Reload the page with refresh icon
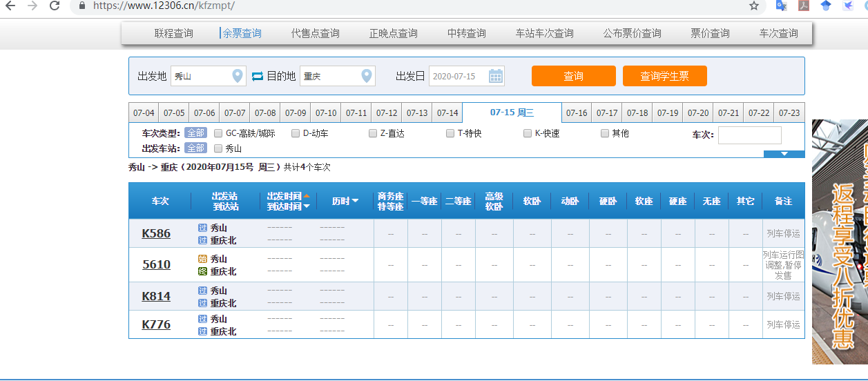868x381 pixels. pyautogui.click(x=55, y=6)
